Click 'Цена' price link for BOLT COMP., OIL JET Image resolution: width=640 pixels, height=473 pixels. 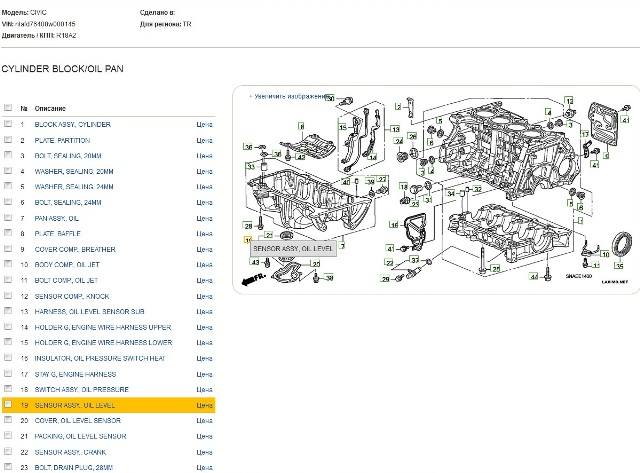click(204, 280)
